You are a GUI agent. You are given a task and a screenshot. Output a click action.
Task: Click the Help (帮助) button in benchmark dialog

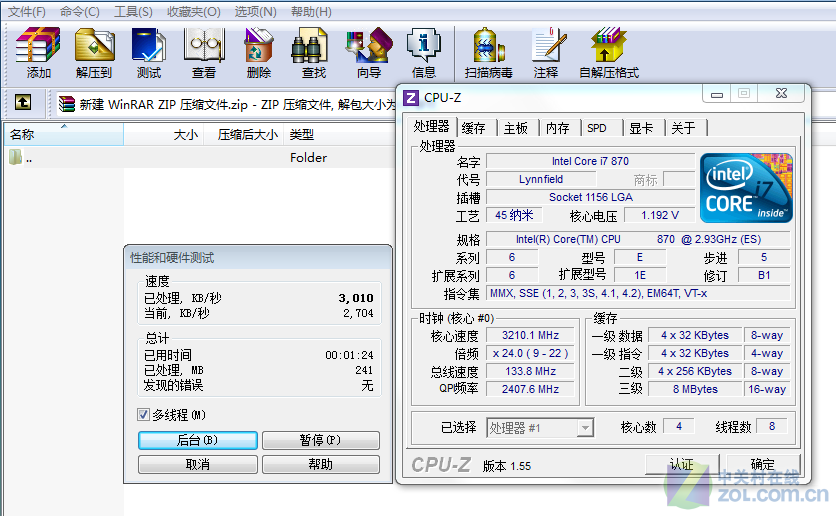tap(320, 464)
